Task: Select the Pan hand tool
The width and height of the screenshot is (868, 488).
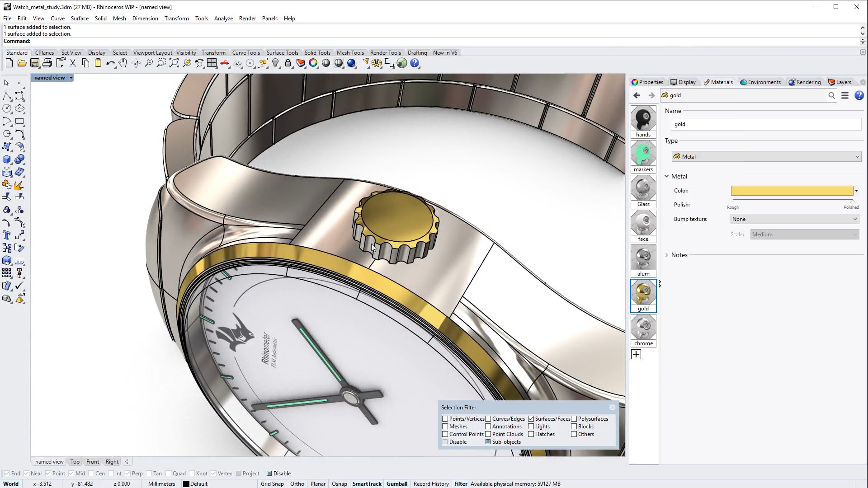Action: 123,63
